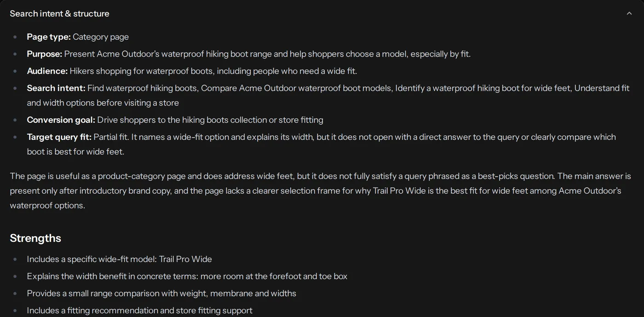644x317 pixels.
Task: Click the bullet dot beside Conversion goal
Action: pos(15,120)
